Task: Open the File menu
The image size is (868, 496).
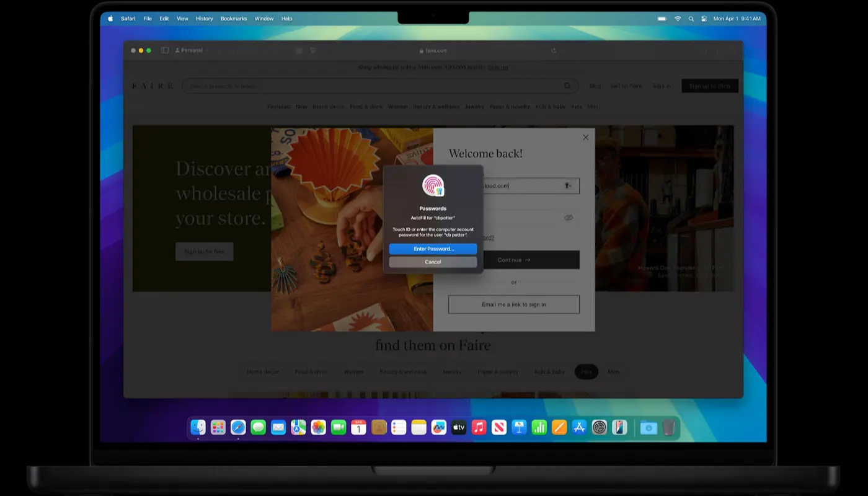Action: 148,19
